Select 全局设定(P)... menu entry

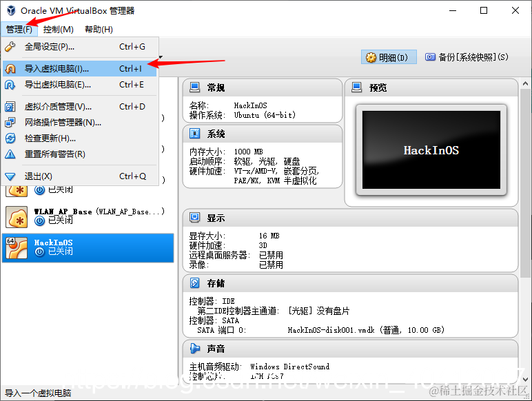click(x=80, y=47)
